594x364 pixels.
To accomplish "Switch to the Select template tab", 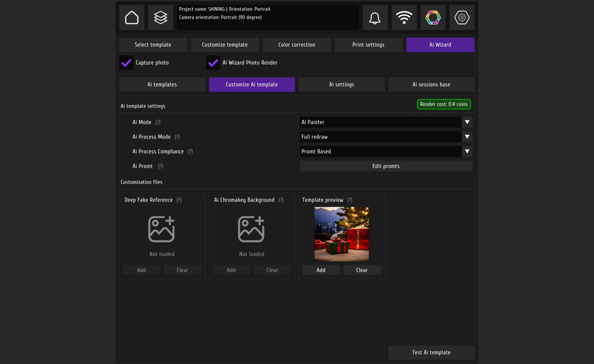I will [x=153, y=45].
